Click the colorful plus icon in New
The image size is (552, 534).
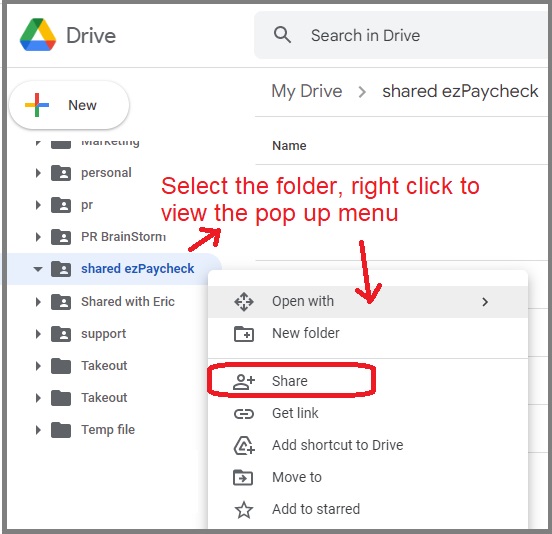(x=37, y=105)
